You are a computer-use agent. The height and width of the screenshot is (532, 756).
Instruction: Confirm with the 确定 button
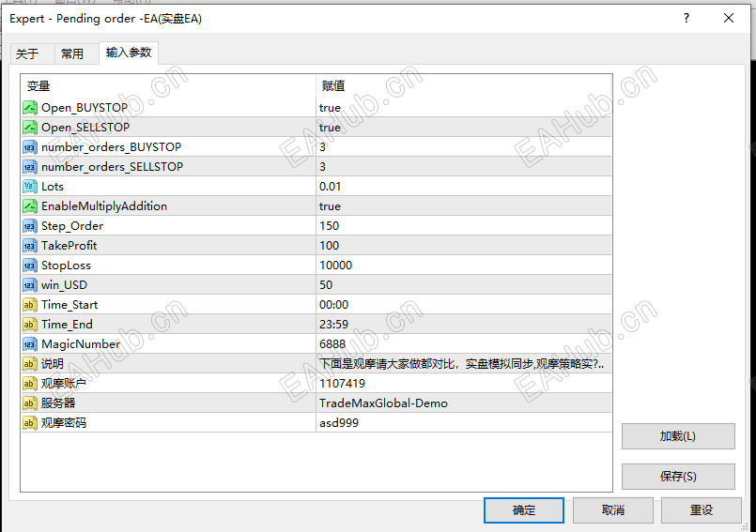(x=524, y=510)
